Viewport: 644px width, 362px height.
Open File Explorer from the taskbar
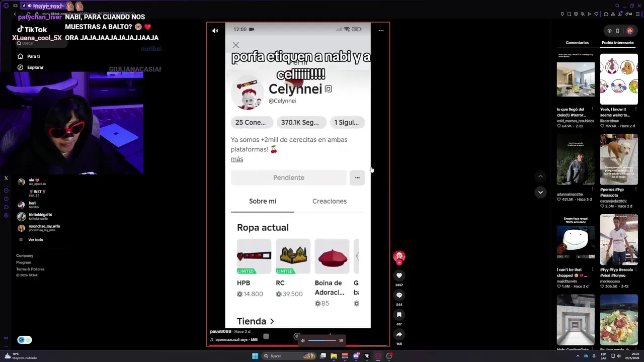click(334, 356)
